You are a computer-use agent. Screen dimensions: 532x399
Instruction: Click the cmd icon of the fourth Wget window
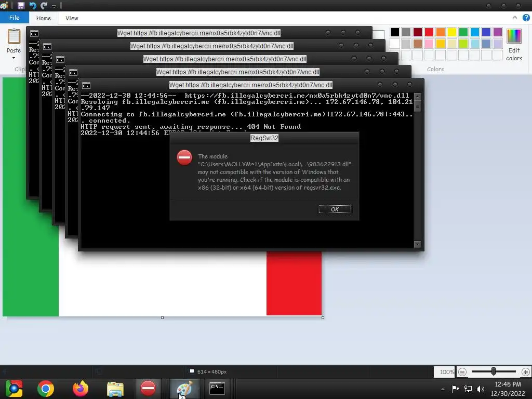point(73,73)
